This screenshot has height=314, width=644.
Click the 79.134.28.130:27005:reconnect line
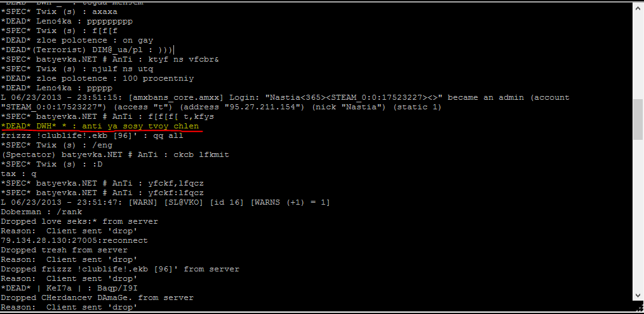click(x=74, y=240)
